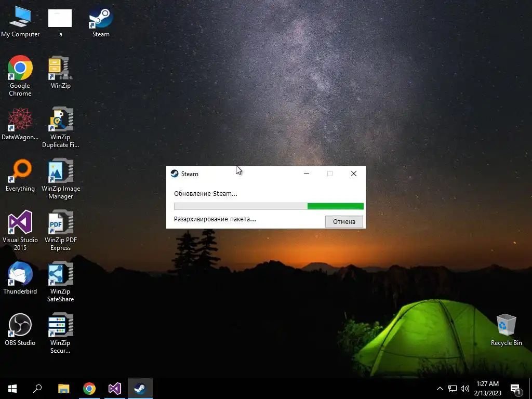The height and width of the screenshot is (399, 532).
Task: Open the volume speaker tray icon
Action: pyautogui.click(x=465, y=389)
